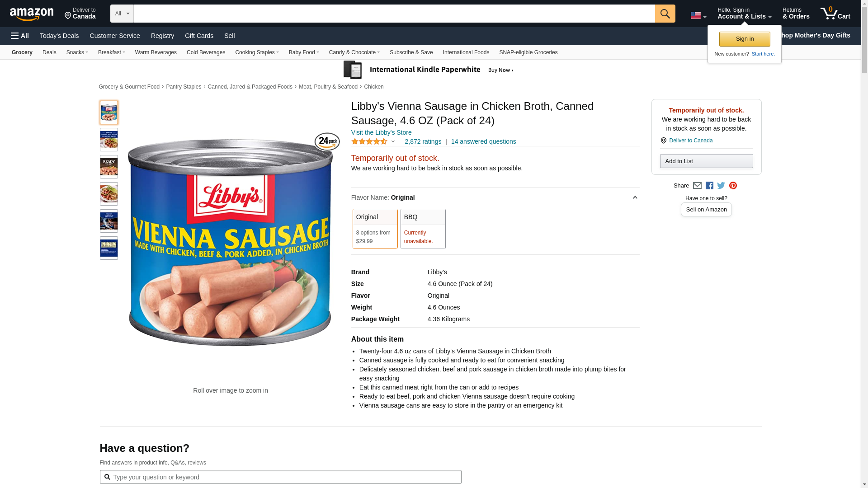This screenshot has width=868, height=488.
Task: Select the second product thumbnail image
Action: 109,140
